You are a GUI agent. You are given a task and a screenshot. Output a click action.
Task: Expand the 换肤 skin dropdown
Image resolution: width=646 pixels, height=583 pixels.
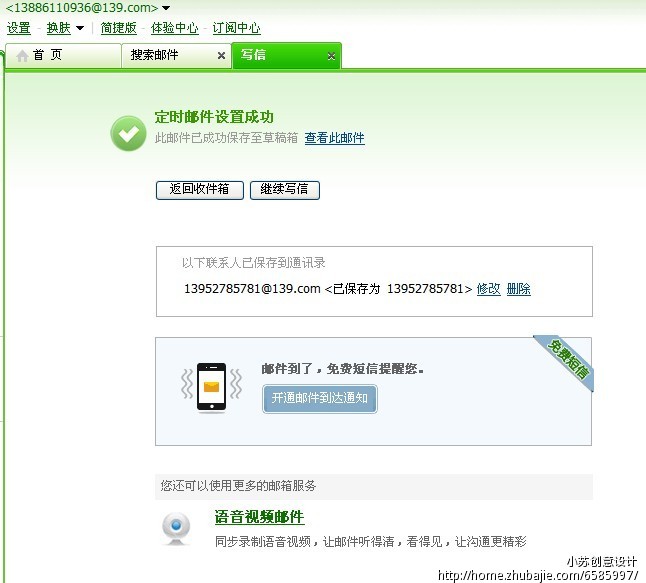(80, 28)
